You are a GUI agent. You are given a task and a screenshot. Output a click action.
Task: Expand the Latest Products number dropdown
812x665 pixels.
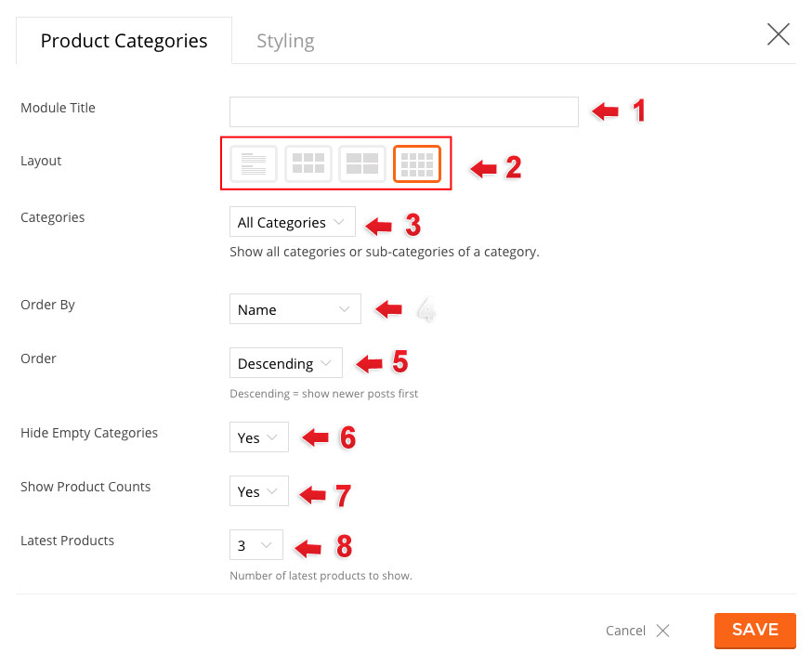click(x=256, y=545)
